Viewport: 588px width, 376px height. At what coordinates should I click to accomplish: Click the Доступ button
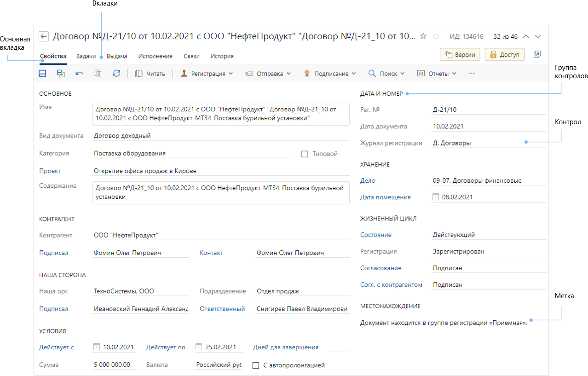click(505, 55)
